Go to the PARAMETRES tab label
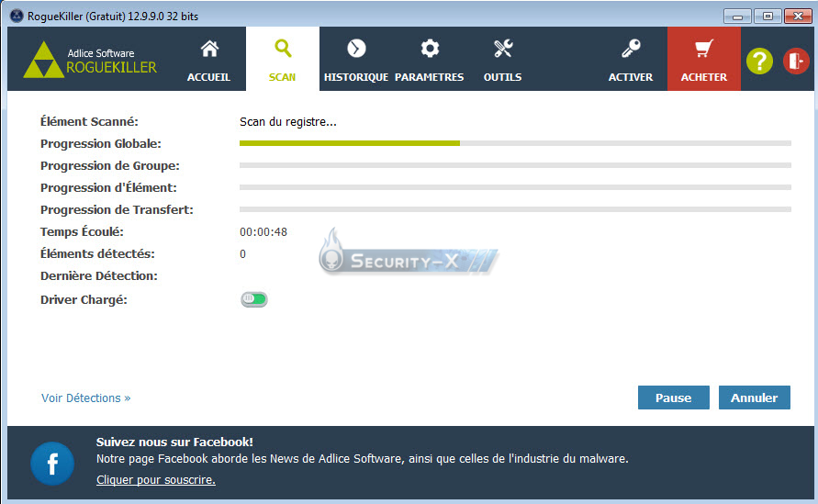The width and height of the screenshot is (818, 504). [x=430, y=77]
